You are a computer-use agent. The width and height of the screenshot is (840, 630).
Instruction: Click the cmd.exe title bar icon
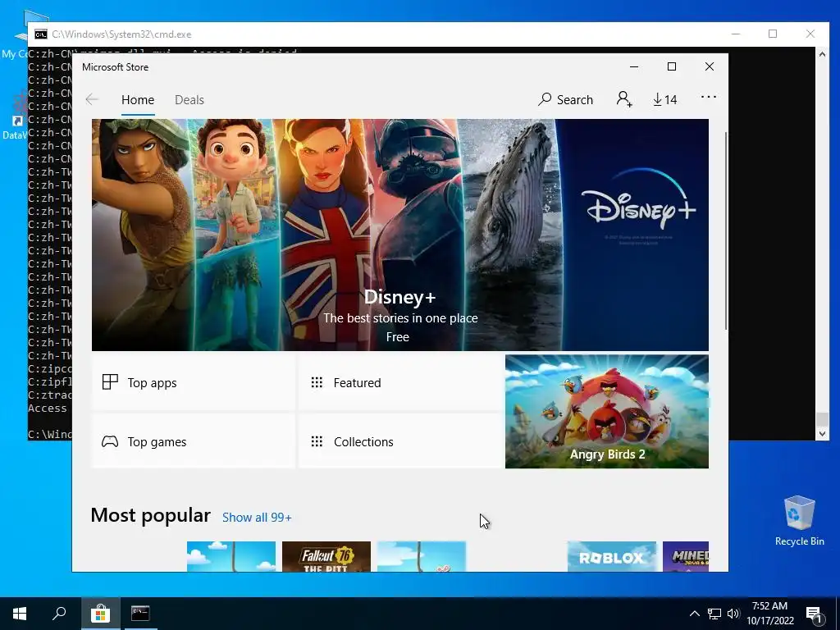[x=41, y=34]
